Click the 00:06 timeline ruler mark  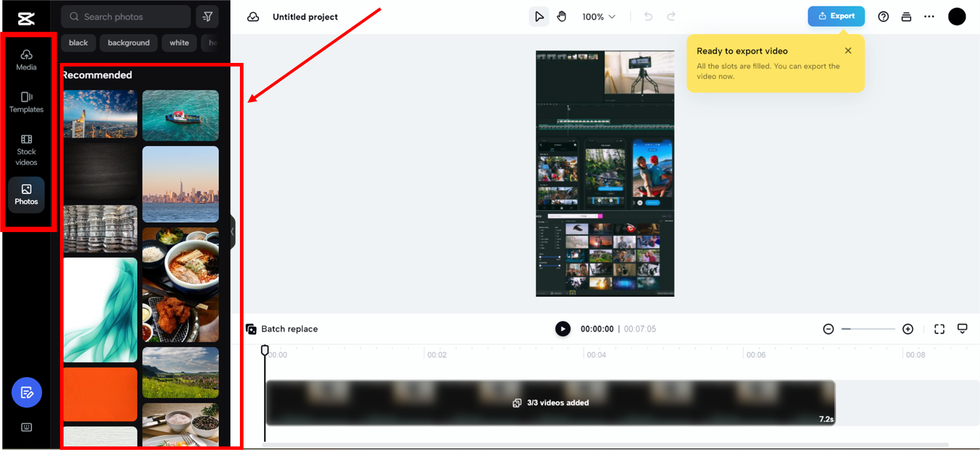tap(756, 354)
